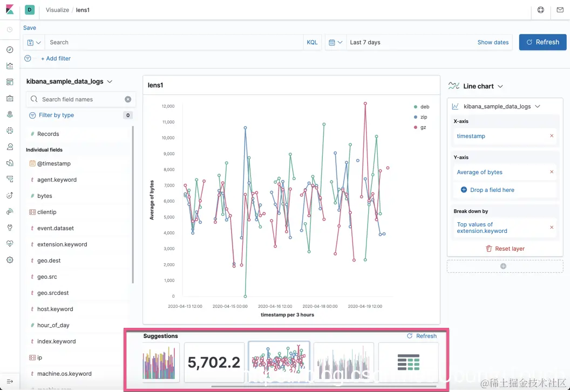
Task: Remove Average of bytes from Y-axis
Action: point(552,172)
